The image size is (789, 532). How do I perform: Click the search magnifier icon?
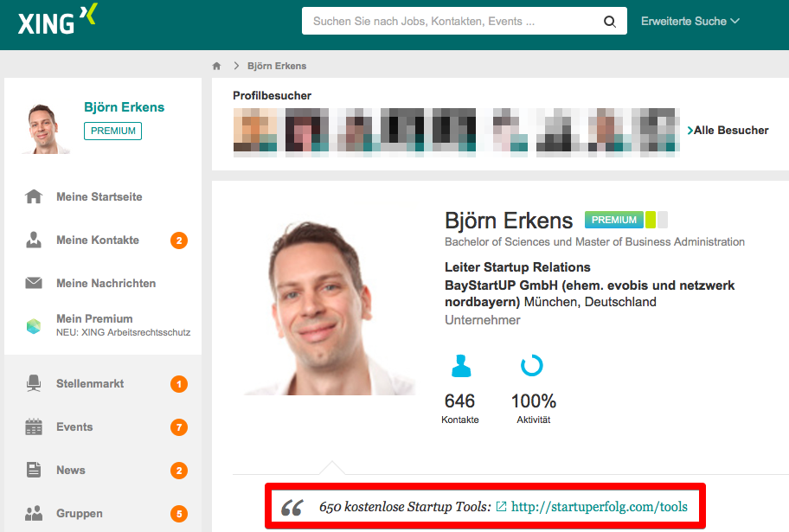point(610,22)
